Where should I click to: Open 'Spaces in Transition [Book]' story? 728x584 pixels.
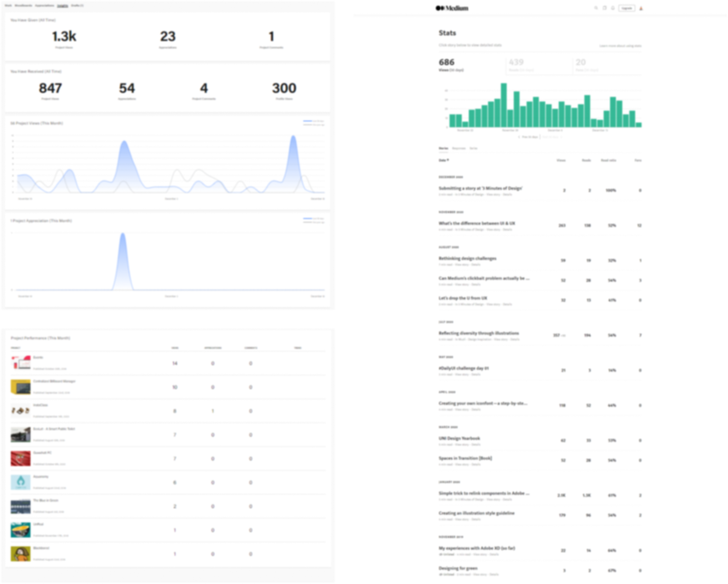(x=465, y=458)
